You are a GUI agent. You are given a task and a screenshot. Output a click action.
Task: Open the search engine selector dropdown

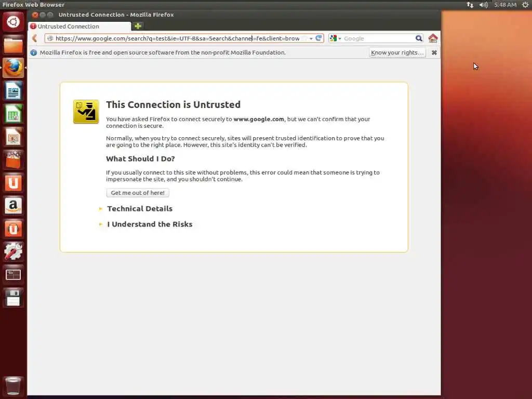click(x=335, y=38)
